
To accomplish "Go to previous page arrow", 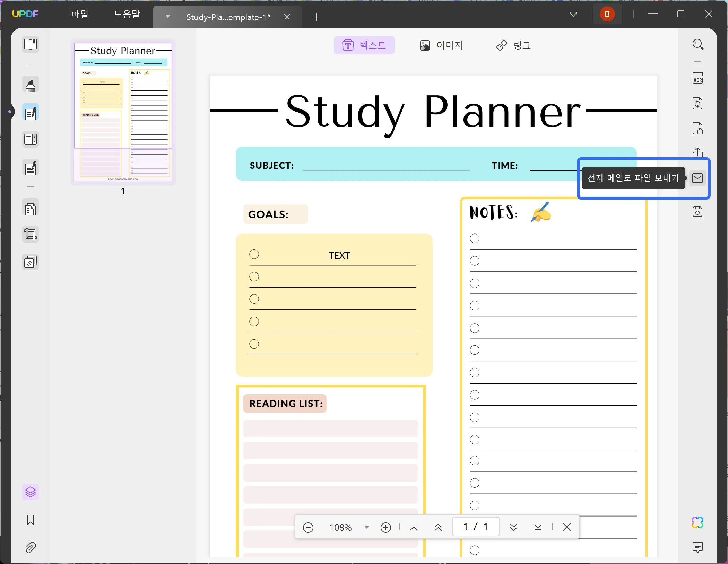I will tap(438, 527).
